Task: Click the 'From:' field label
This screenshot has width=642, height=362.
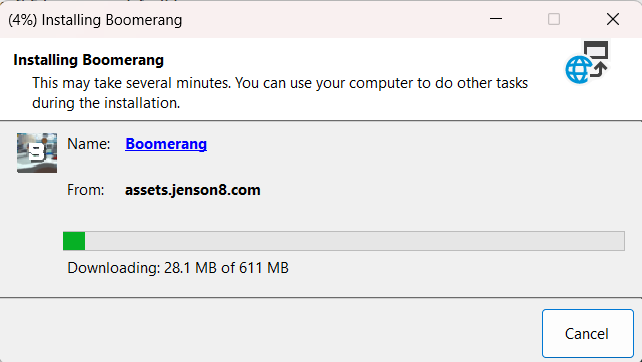Action: [86, 190]
